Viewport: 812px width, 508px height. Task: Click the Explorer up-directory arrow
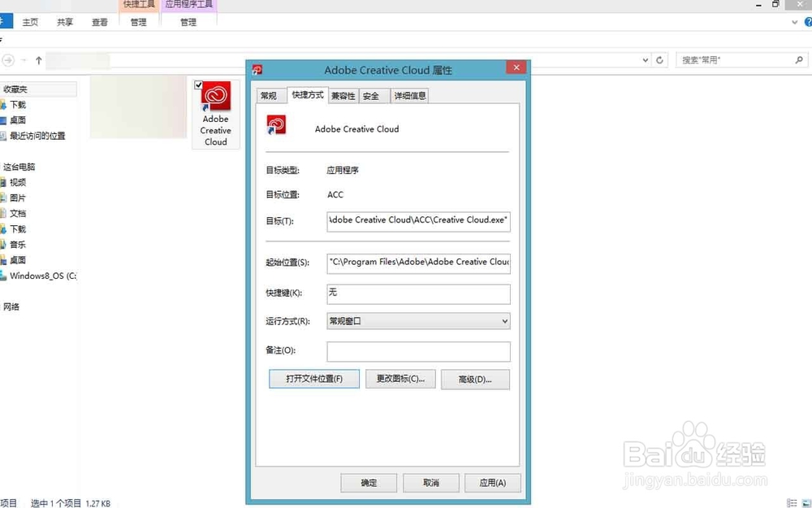coord(39,61)
